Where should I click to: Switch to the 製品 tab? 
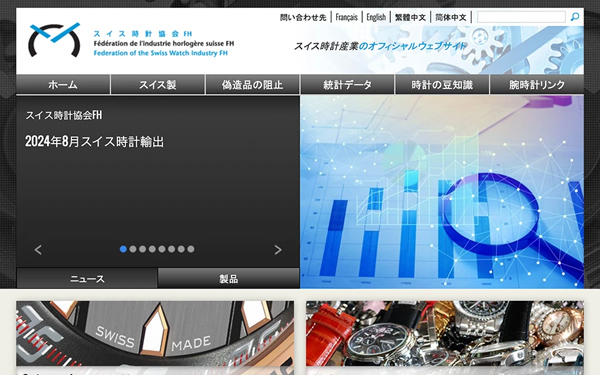coord(228,278)
